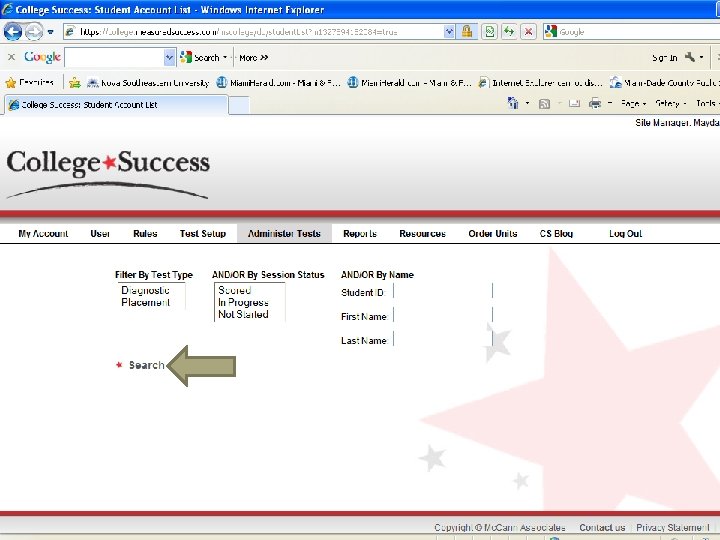Image resolution: width=720 pixels, height=540 pixels.
Task: Click the Google logo on the toolbar
Action: click(x=42, y=57)
